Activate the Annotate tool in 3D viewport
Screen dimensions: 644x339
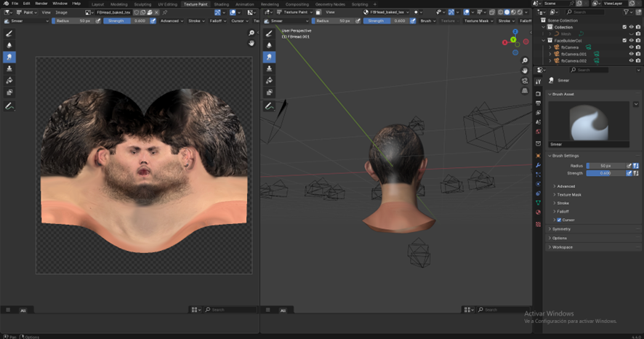pyautogui.click(x=270, y=105)
